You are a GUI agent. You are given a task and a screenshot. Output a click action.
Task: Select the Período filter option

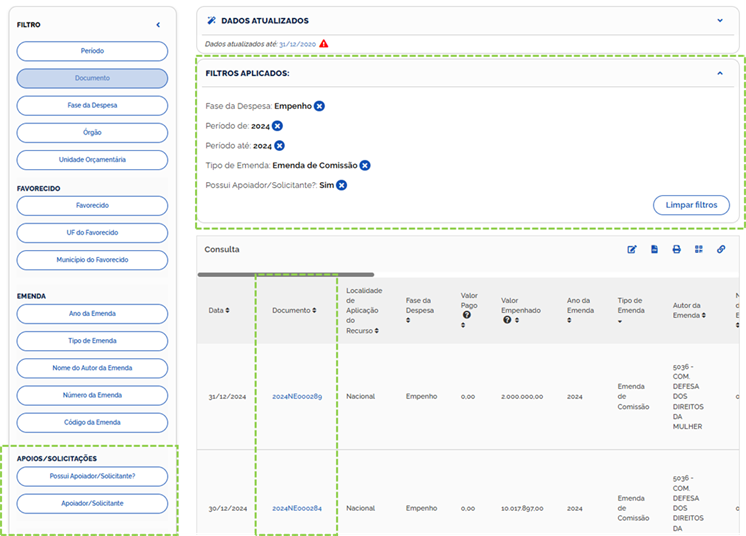pyautogui.click(x=92, y=51)
